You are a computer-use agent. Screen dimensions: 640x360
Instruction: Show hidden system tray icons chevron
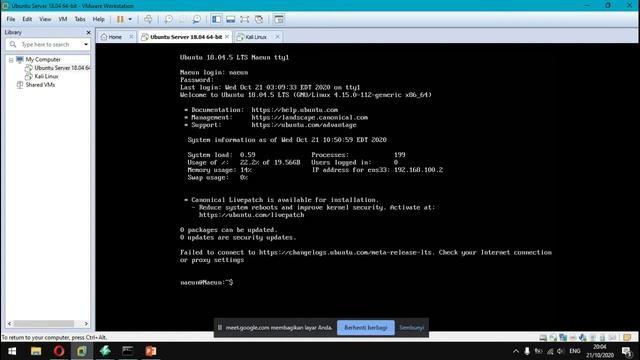pos(516,351)
